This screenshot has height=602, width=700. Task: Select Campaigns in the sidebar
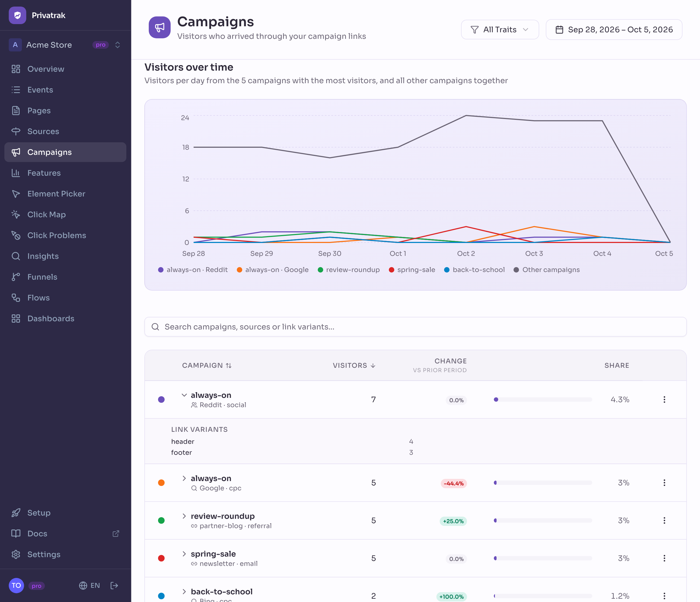point(65,152)
